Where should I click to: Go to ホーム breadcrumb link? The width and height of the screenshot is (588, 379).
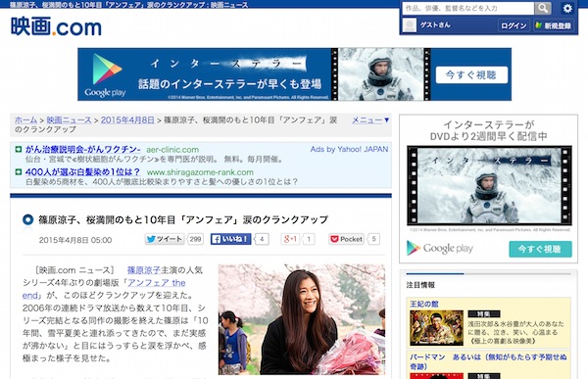click(25, 119)
